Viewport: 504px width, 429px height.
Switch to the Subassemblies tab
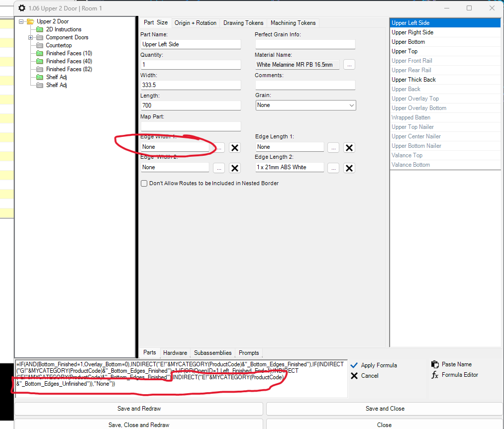tap(213, 353)
